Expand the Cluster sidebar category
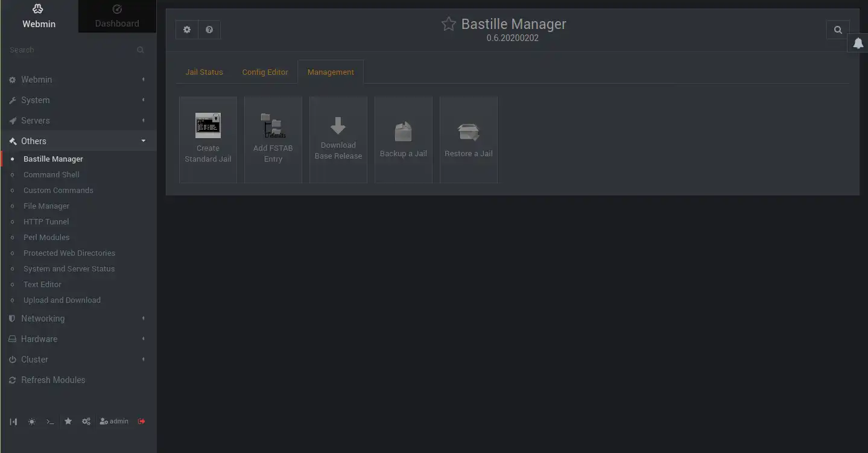868x453 pixels. pos(78,360)
